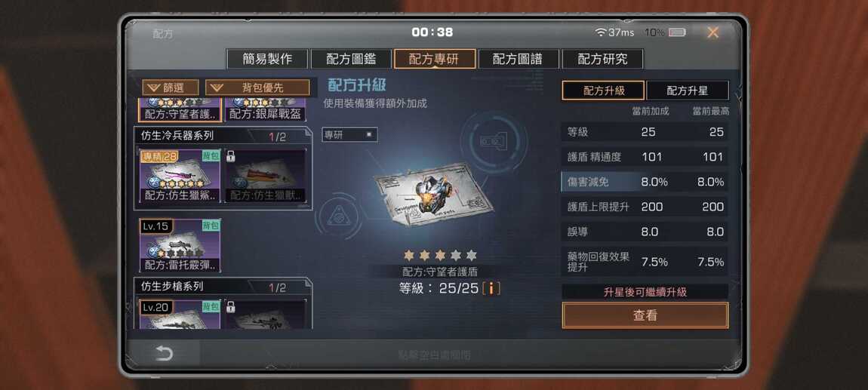Open the 篩選 filter dropdown

(171, 88)
